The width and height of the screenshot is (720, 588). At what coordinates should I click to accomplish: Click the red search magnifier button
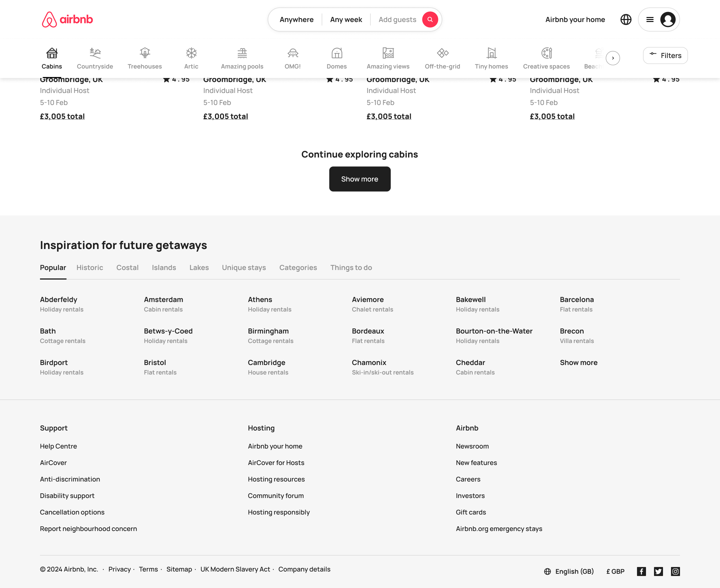tap(430, 20)
